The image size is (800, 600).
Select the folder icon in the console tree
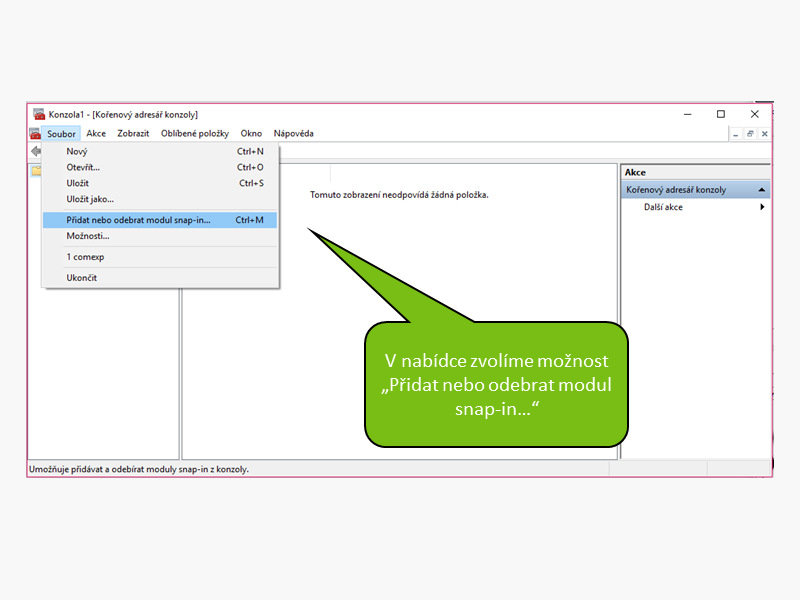36,170
